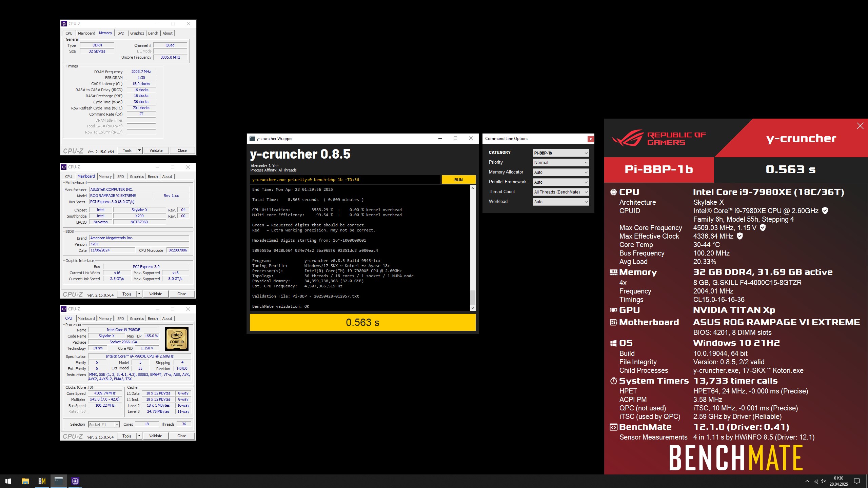Click the Pi-BBP-1b red result label
The width and height of the screenshot is (868, 488).
(x=659, y=169)
